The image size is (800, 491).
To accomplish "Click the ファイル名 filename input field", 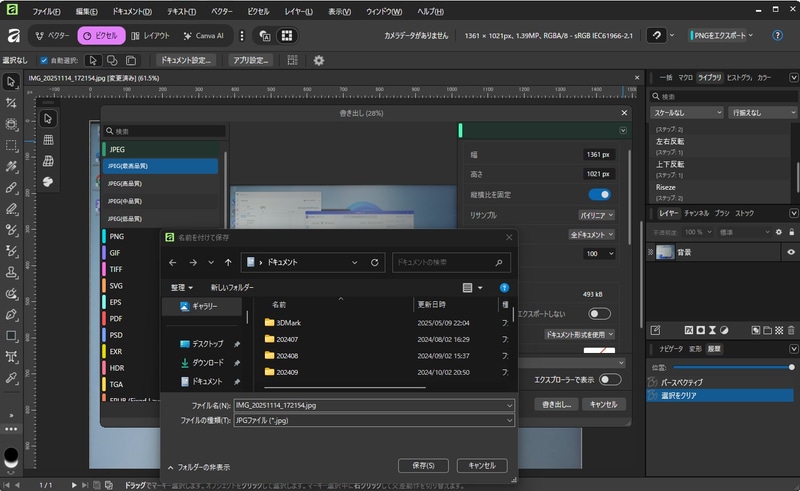I will click(x=370, y=404).
